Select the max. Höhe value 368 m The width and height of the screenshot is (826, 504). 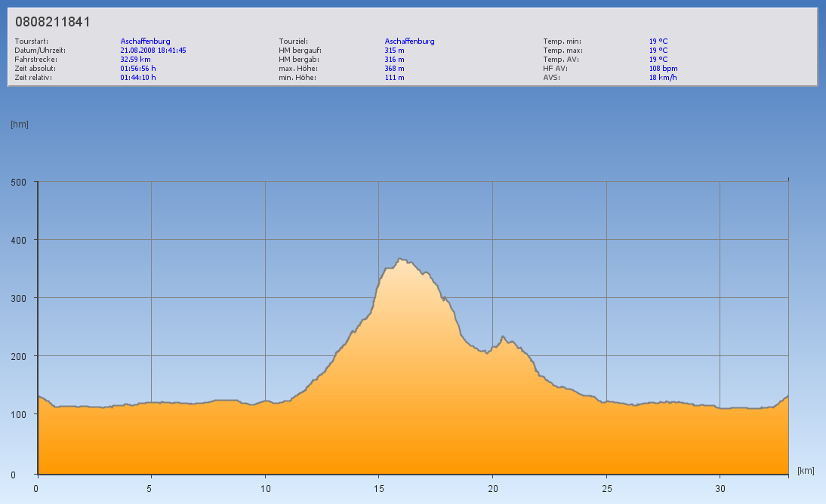394,68
